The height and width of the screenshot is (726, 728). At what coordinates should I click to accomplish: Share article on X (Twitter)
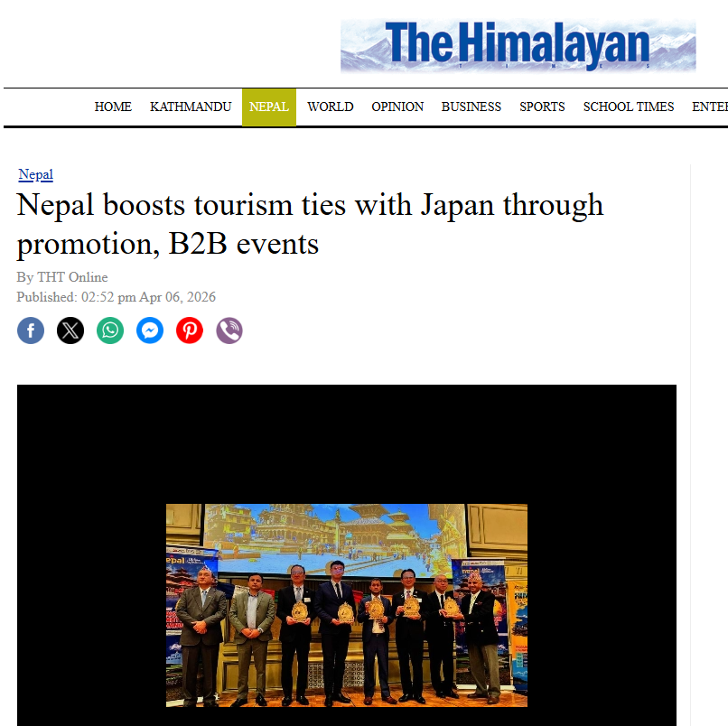70,330
